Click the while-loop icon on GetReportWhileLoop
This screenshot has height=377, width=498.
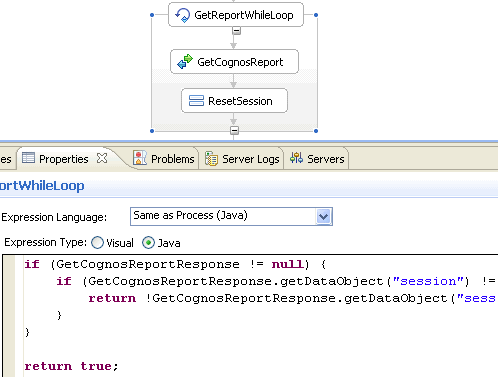[183, 15]
